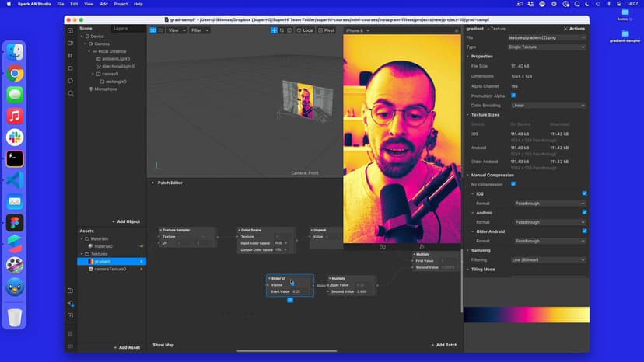Open the iPhone 8 simulator device dropdown
The width and height of the screenshot is (644, 362).
tap(357, 30)
